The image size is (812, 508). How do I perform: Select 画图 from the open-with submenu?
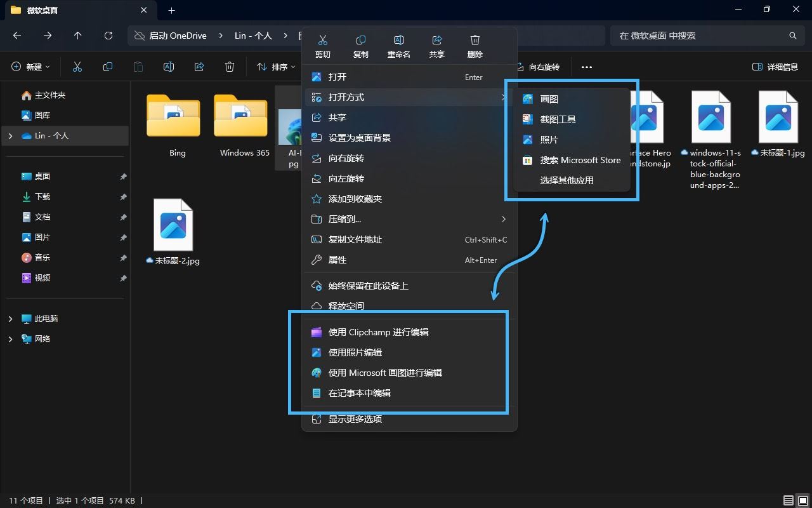(x=549, y=99)
